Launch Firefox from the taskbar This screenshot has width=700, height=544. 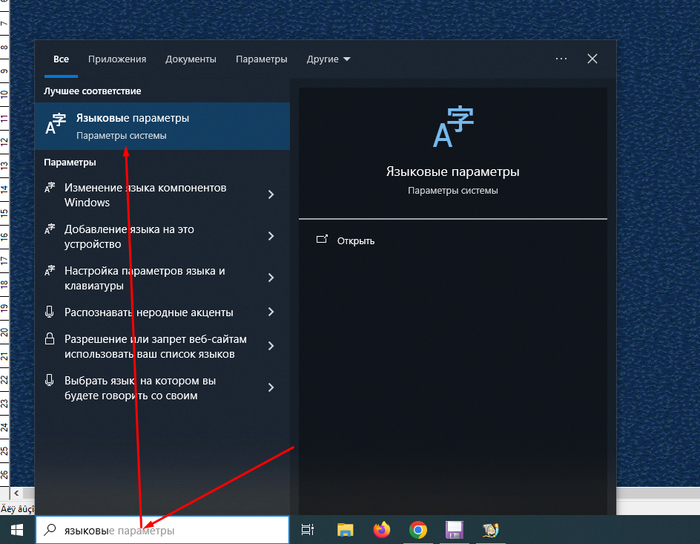(382, 530)
